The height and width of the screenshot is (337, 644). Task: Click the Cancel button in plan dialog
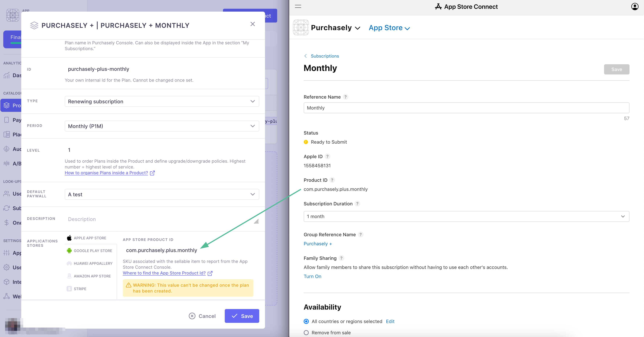202,316
